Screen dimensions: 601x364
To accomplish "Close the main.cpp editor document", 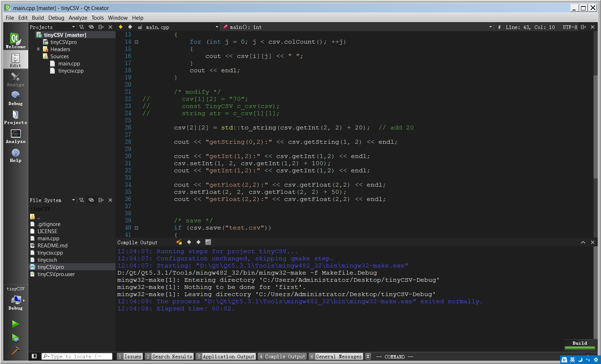I will [x=592, y=27].
